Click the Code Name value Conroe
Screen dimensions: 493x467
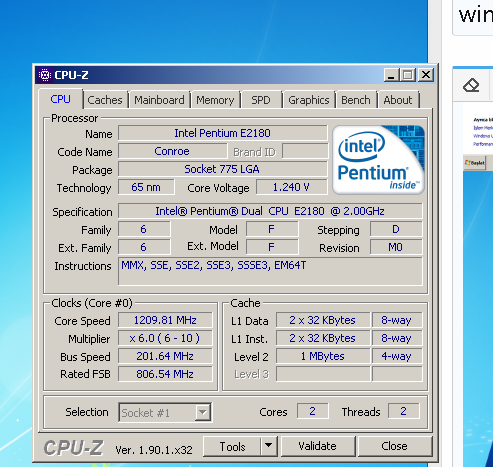click(x=172, y=151)
